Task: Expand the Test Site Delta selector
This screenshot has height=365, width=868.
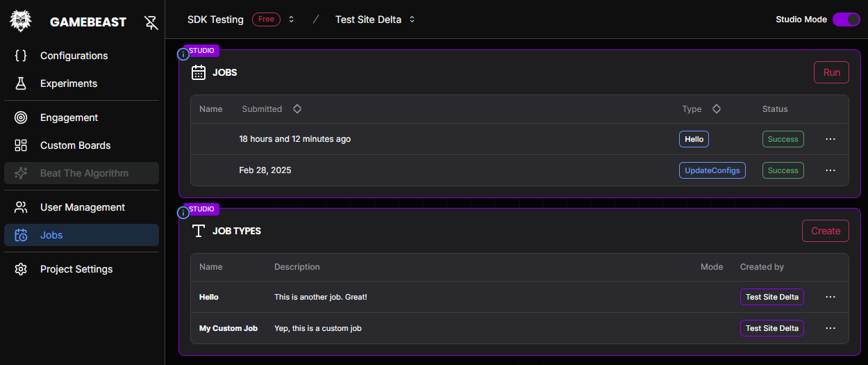Action: 412,19
